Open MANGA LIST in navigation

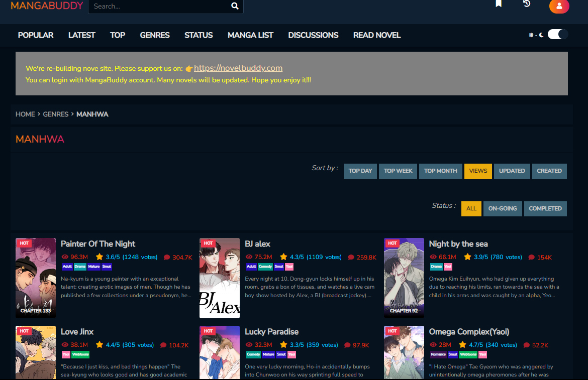coord(250,35)
